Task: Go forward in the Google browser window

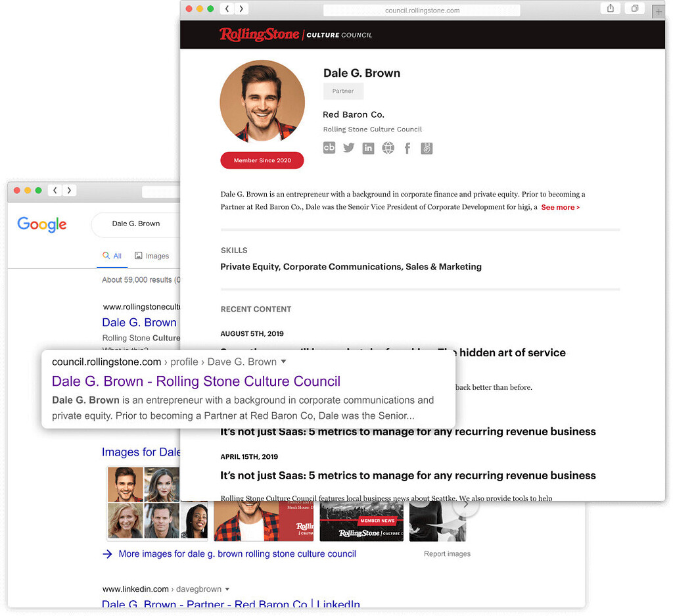Action: (70, 191)
